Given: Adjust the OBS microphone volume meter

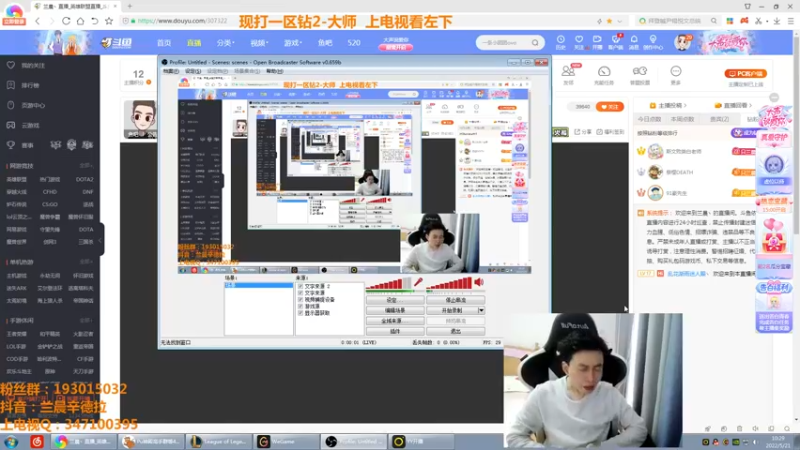Looking at the screenshot, I should 389,285.
